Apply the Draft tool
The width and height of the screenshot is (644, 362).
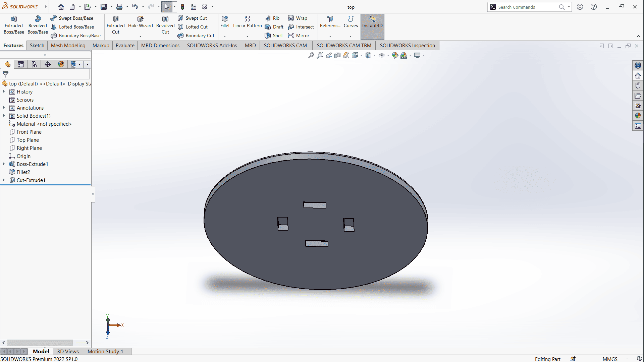(274, 27)
